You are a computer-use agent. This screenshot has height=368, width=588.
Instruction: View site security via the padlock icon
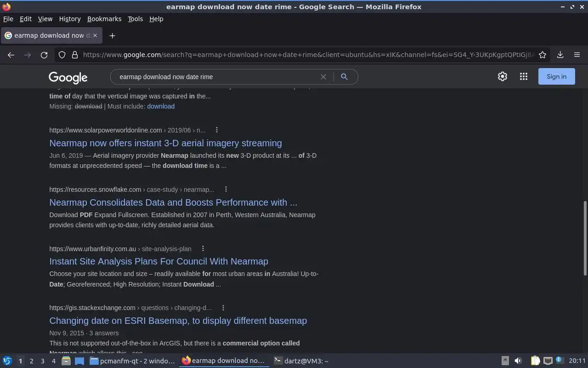point(75,55)
